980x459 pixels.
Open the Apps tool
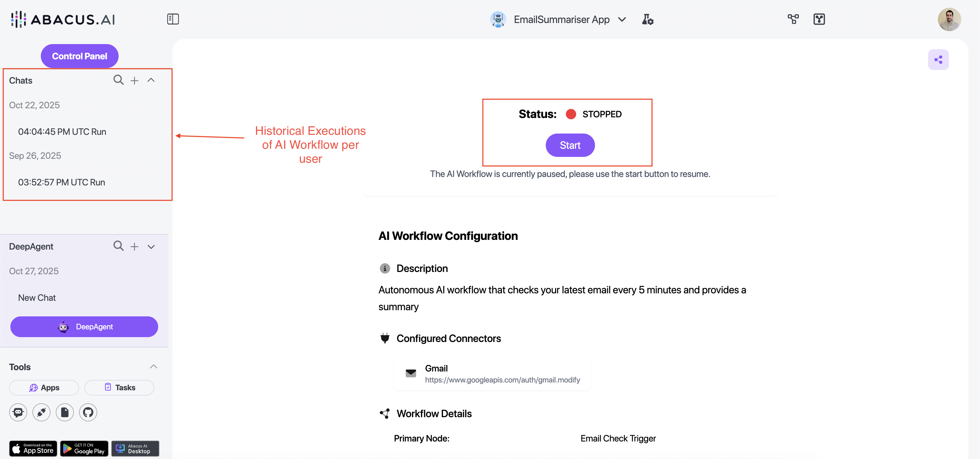[x=44, y=387]
